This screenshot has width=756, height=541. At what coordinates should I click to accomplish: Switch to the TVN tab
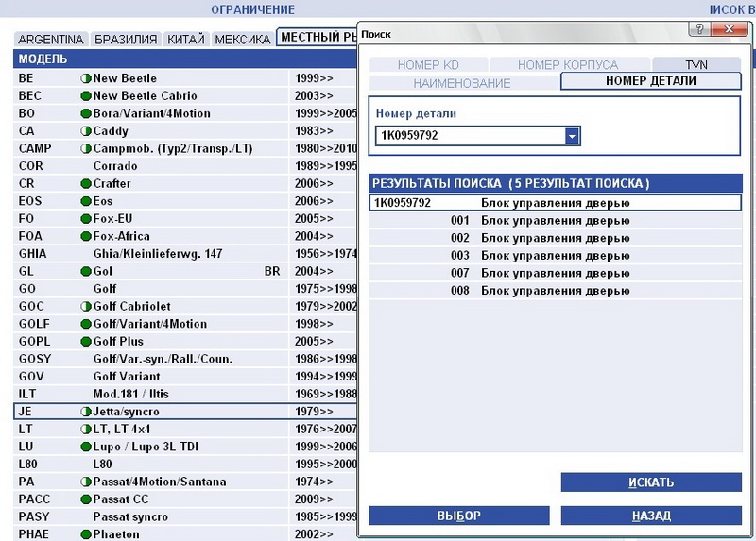tap(696, 64)
